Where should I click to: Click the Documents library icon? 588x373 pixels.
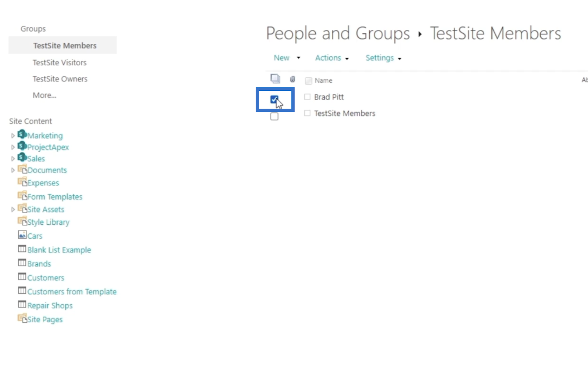22,169
